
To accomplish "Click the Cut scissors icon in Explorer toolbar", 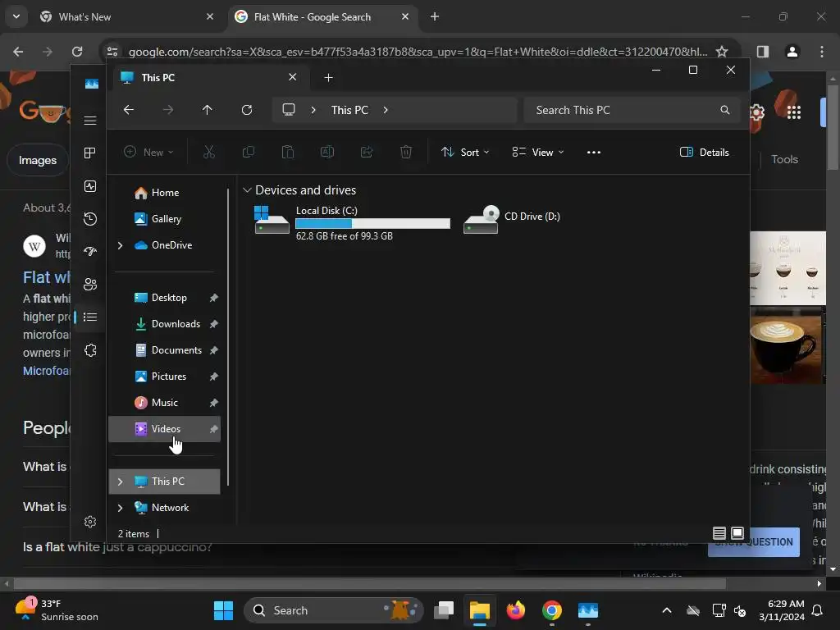I will coord(209,152).
